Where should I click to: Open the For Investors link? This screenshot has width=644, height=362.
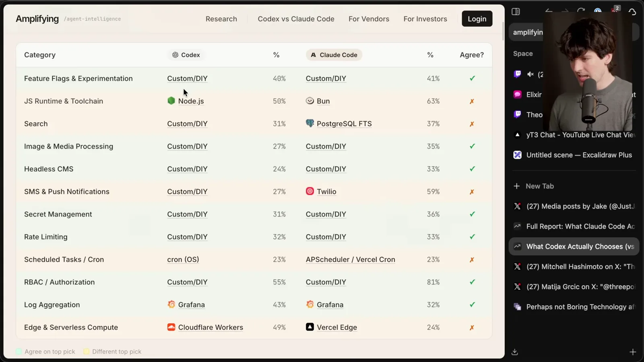425,19
